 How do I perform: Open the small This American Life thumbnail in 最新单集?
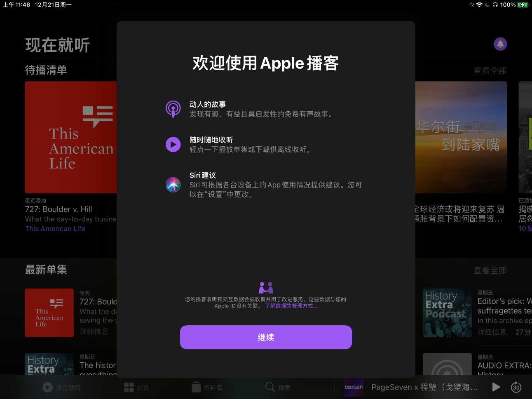[49, 313]
